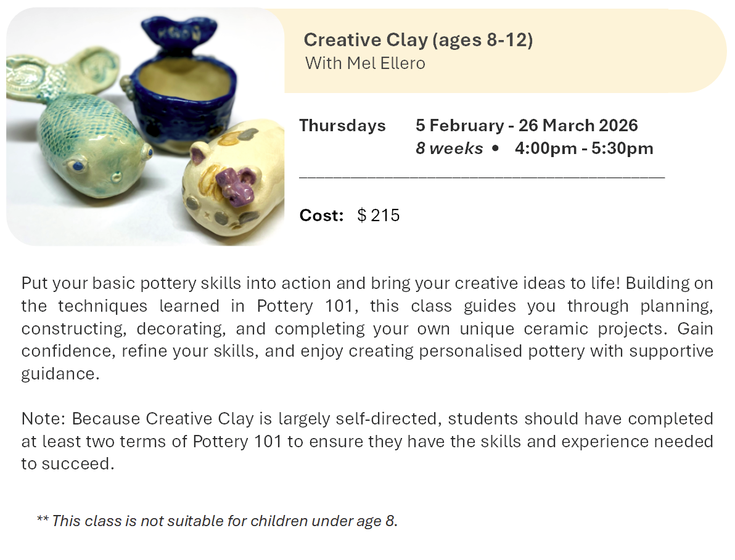Click the Creative Clay (ages 8-12) title
Screen dimensions: 735x560
pos(418,40)
